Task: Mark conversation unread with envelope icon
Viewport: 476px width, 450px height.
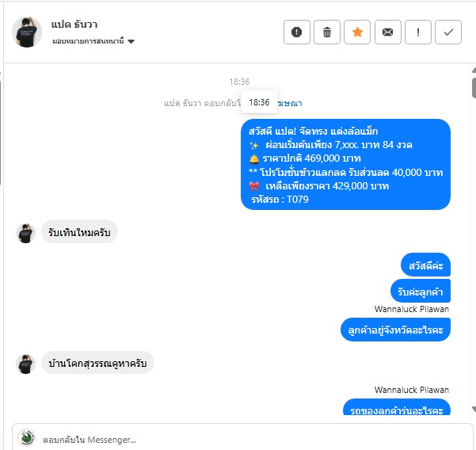Action: [387, 32]
